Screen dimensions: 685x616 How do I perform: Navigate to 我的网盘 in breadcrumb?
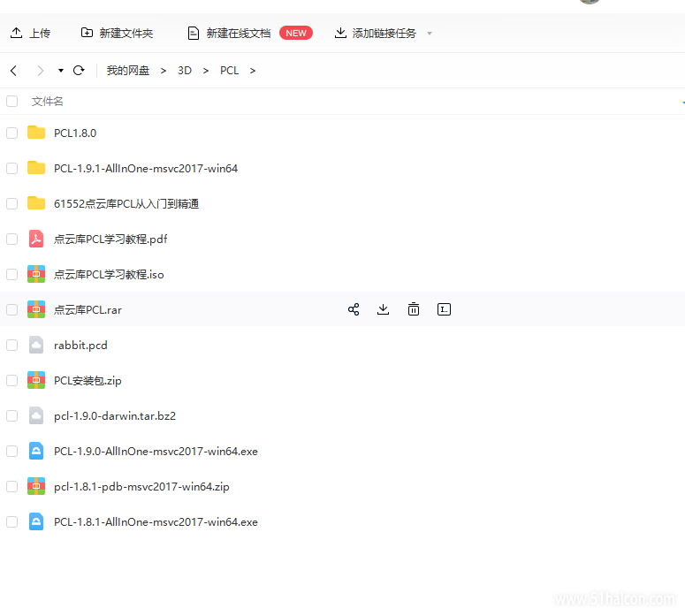[128, 71]
